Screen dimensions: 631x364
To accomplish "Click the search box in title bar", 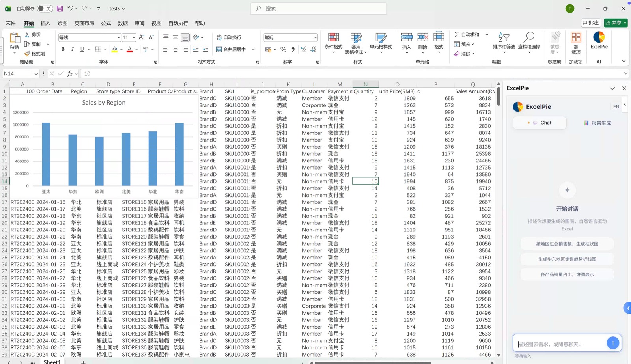I will (319, 8).
